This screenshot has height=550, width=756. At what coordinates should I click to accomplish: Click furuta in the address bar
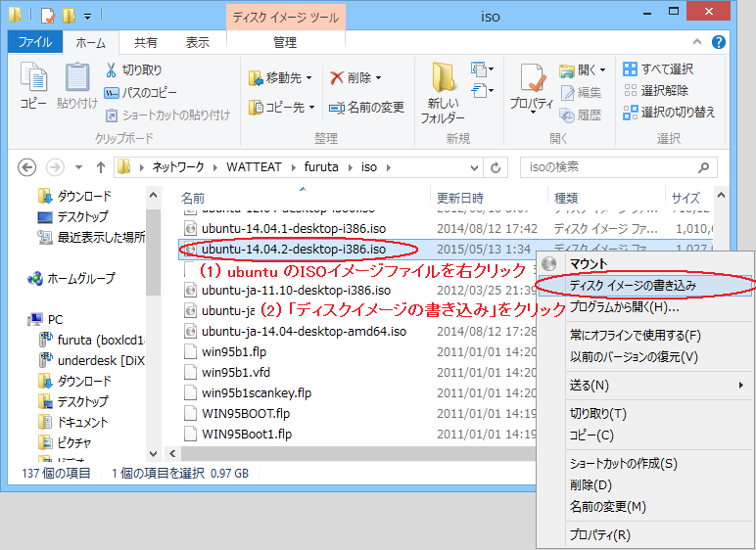321,167
